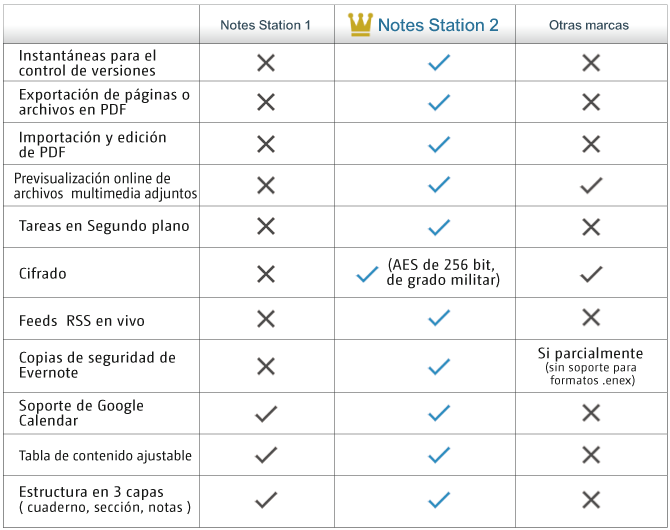670x530 pixels.
Task: Select the Notes Station 1 column header
Action: (265, 25)
